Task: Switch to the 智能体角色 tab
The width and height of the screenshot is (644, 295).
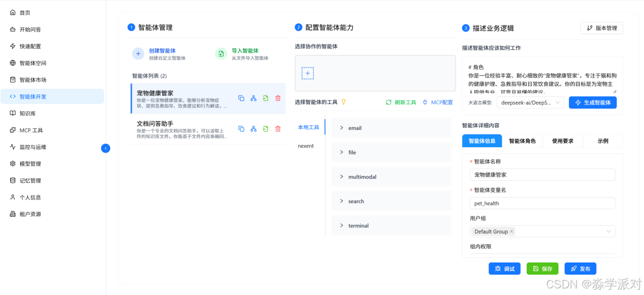Action: coord(523,141)
